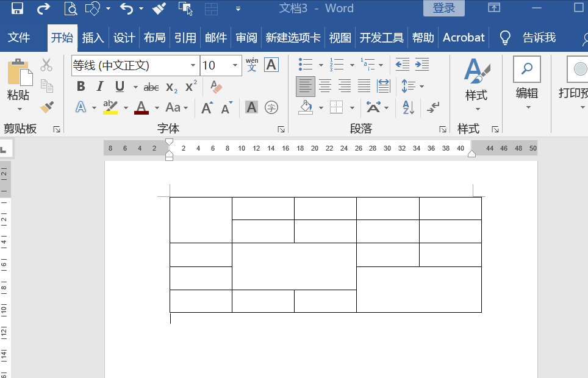Viewport: 588px width, 378px height.
Task: Open the Customize Quick Access Toolbar dropdown
Action: [x=238, y=9]
